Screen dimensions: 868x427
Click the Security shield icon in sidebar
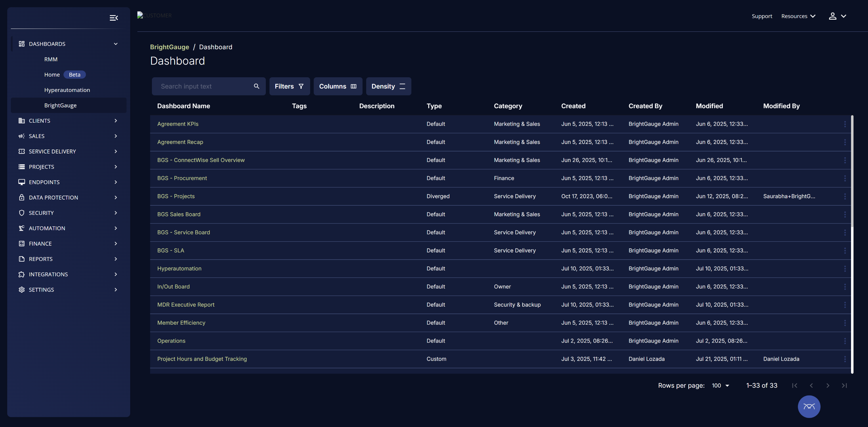(22, 213)
